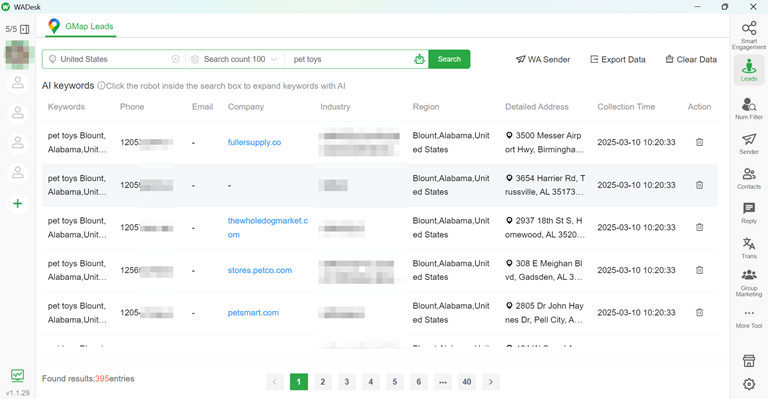Delete the fullersupply.co lead row
The height and width of the screenshot is (399, 768).
tap(699, 142)
